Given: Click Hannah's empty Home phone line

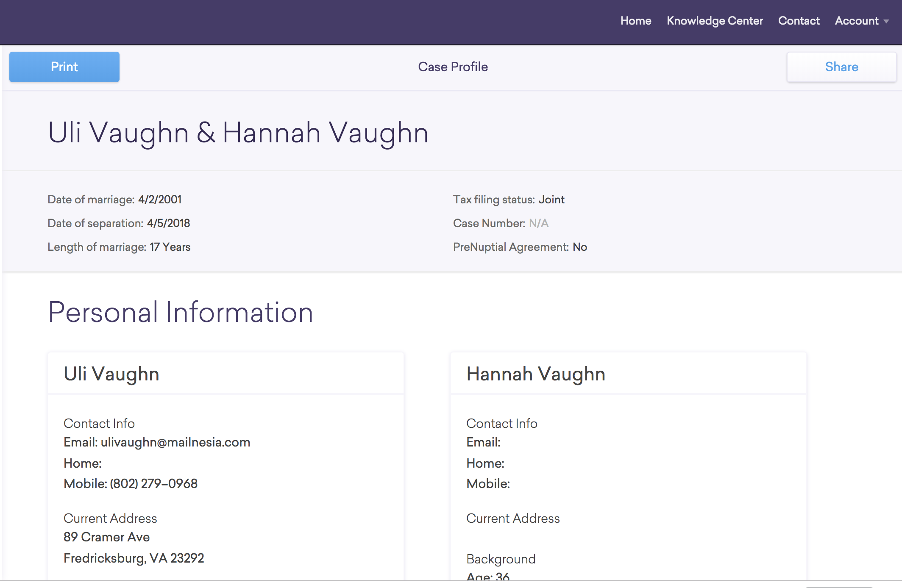Looking at the screenshot, I should 485,463.
